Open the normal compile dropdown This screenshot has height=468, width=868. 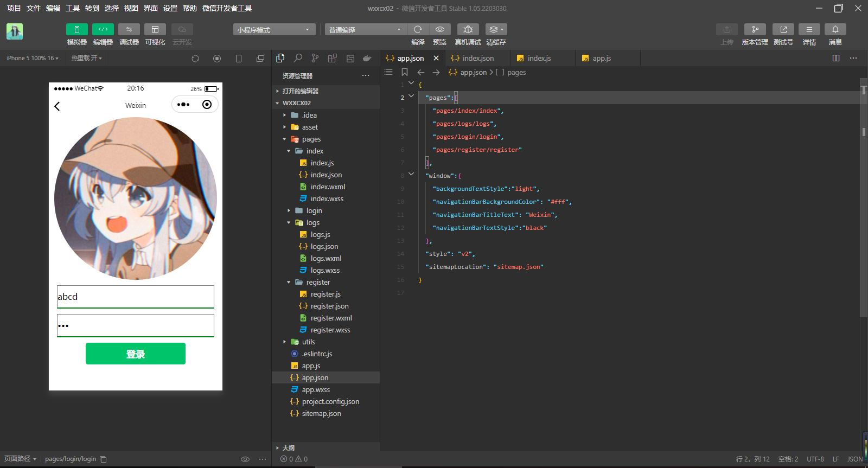(366, 29)
